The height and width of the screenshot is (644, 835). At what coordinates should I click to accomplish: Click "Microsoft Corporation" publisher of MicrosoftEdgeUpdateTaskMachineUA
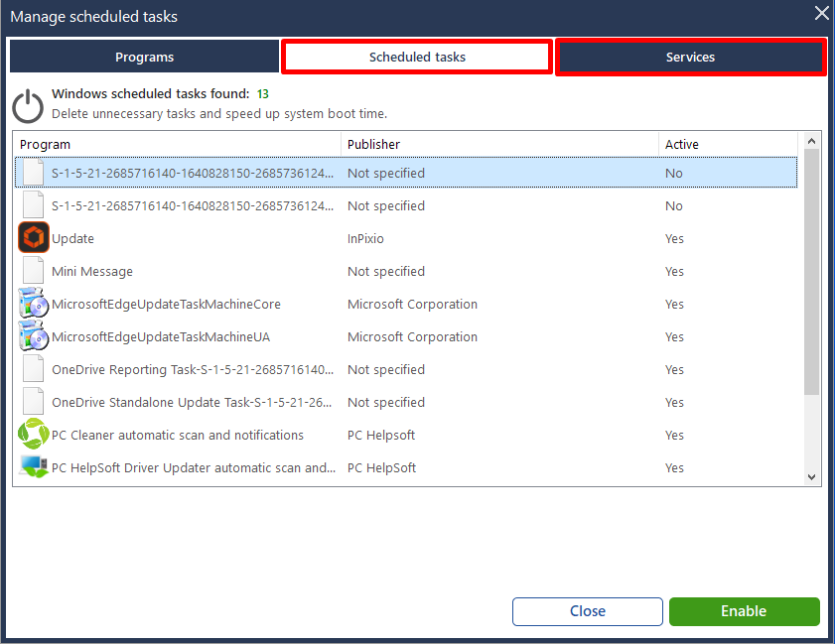412,337
